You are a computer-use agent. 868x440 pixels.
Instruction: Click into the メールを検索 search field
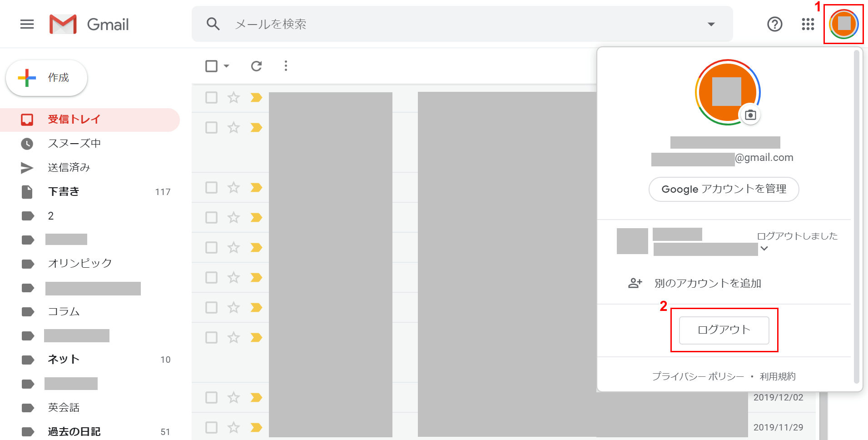point(454,24)
